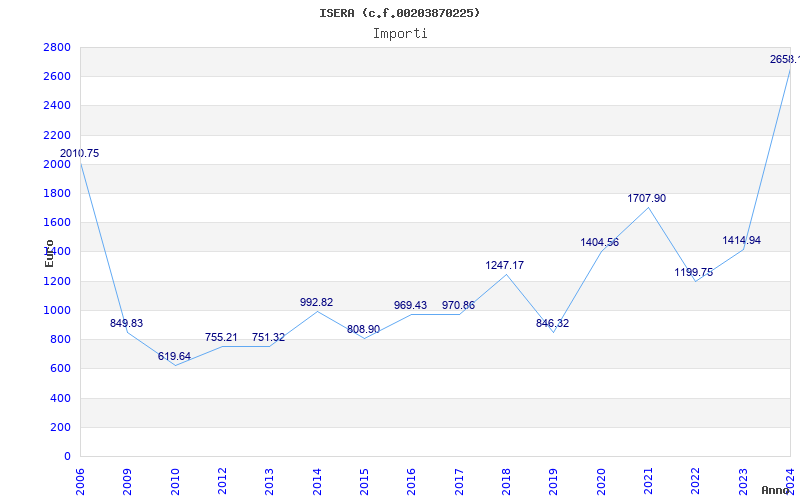This screenshot has height=500, width=800.
Task: Click the 2009 year tick label
Action: pyautogui.click(x=127, y=482)
